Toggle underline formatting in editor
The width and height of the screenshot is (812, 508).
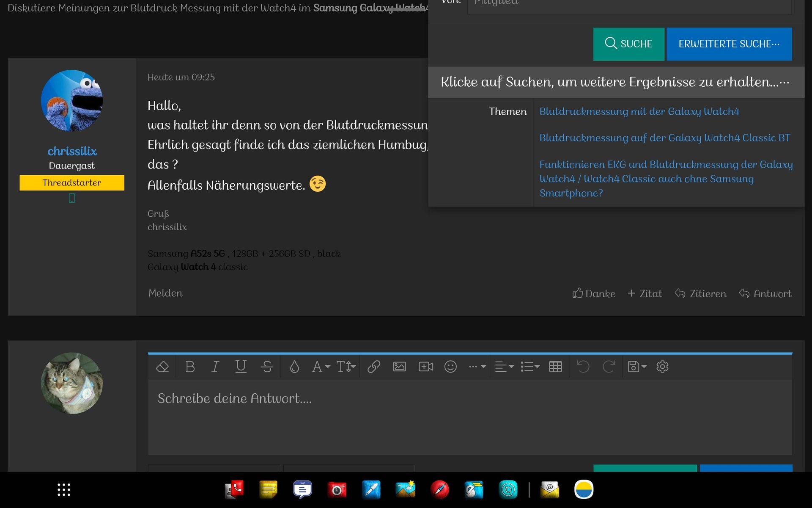click(x=241, y=367)
